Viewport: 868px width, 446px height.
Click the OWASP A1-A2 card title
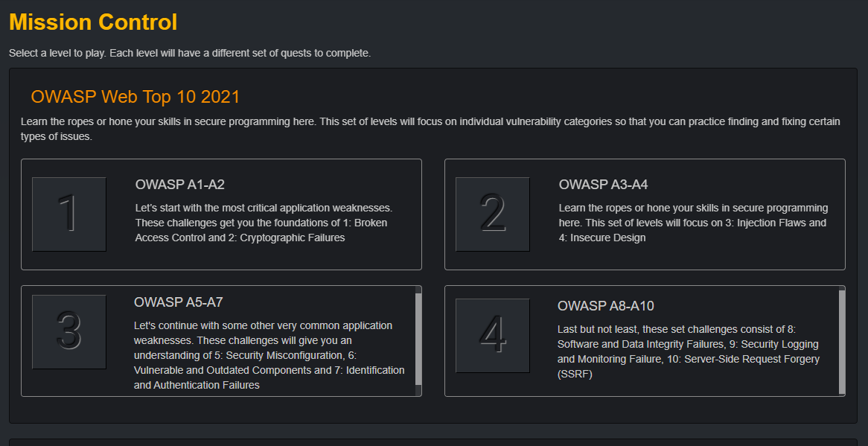click(179, 183)
